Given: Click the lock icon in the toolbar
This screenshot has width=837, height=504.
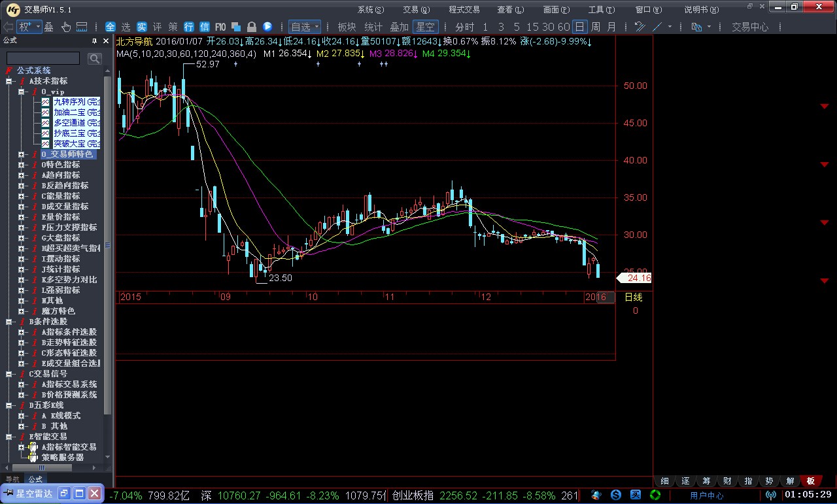Looking at the screenshot, I should 252,27.
